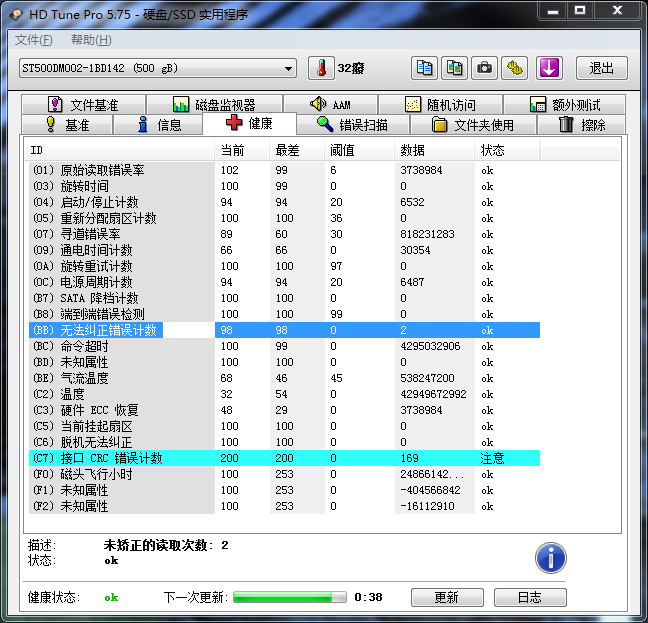
Task: Switch to the 信息 tab
Action: tap(159, 124)
